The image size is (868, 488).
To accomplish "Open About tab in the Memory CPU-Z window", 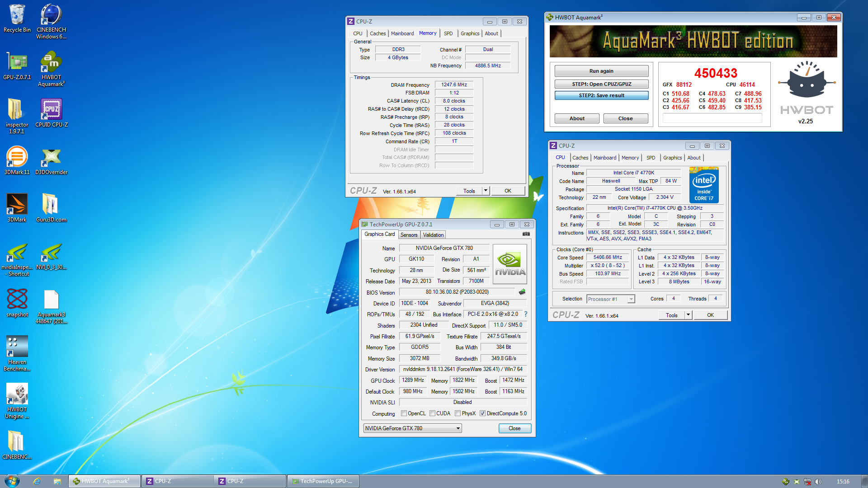I will 491,33.
